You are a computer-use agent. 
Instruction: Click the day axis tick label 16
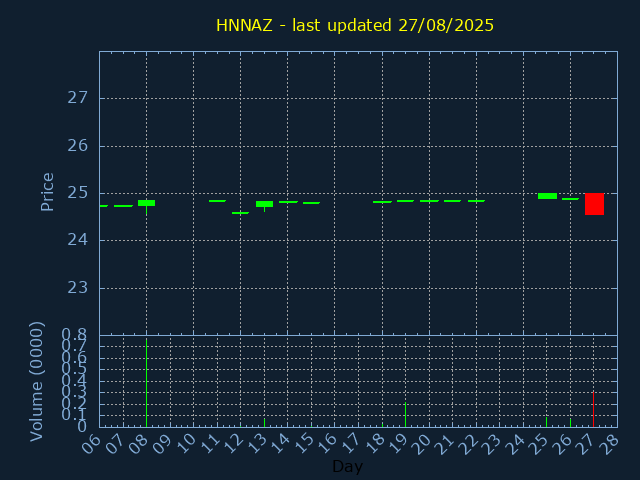(327, 443)
